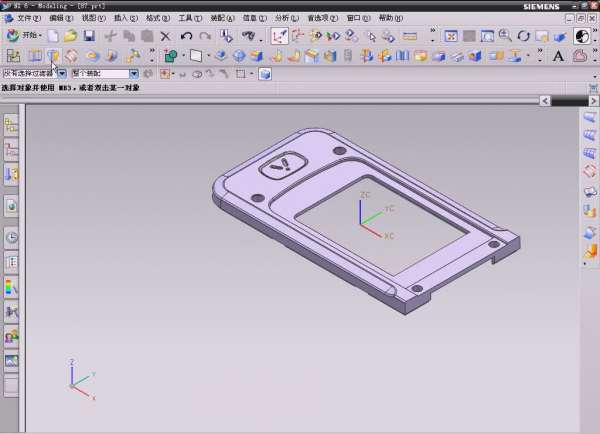Open the 插入 (Insert) menu

tap(125, 18)
